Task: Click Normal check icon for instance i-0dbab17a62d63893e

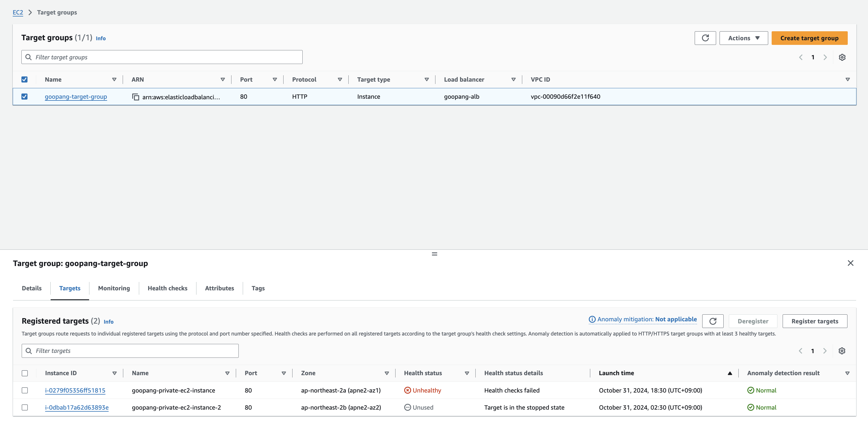Action: [x=751, y=407]
